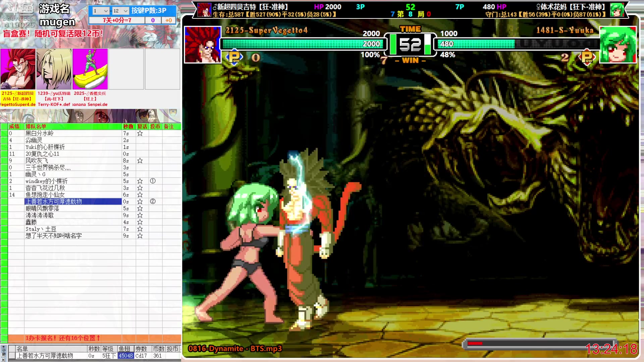Click the player one POW icon
The image size is (644, 362).
[x=234, y=57]
